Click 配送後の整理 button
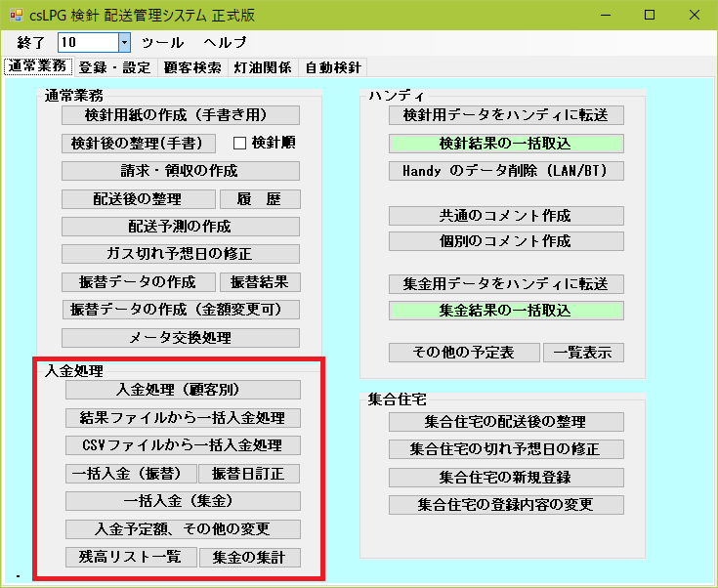This screenshot has width=718, height=588. (139, 199)
